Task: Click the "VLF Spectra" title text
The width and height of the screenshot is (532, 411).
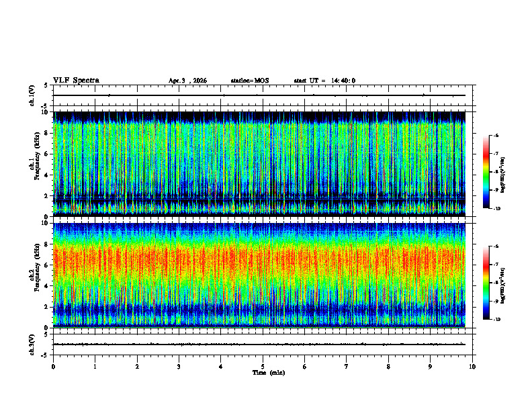Action: point(76,81)
